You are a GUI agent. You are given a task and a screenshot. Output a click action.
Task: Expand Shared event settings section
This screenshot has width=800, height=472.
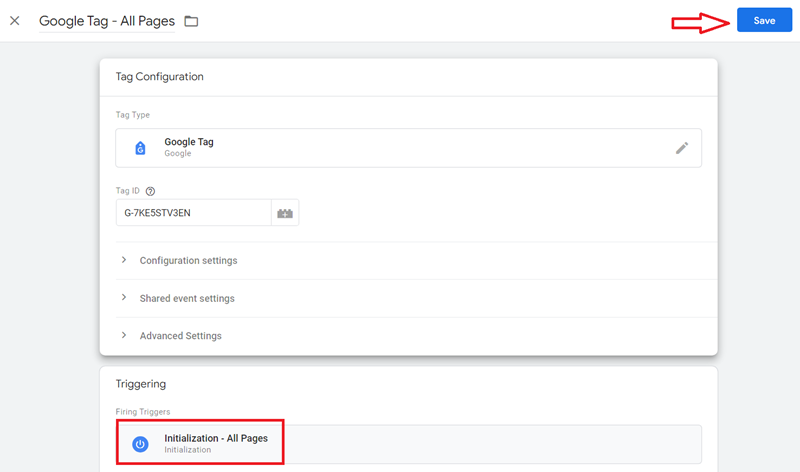coord(187,298)
